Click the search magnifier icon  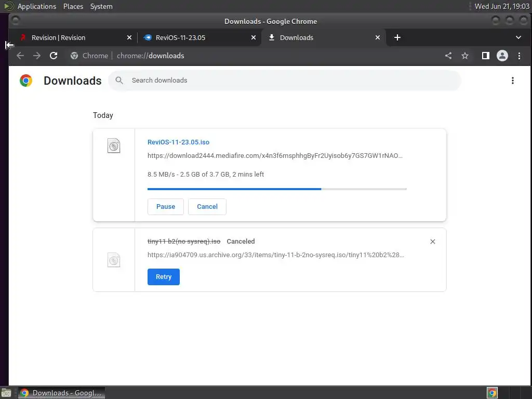click(119, 81)
